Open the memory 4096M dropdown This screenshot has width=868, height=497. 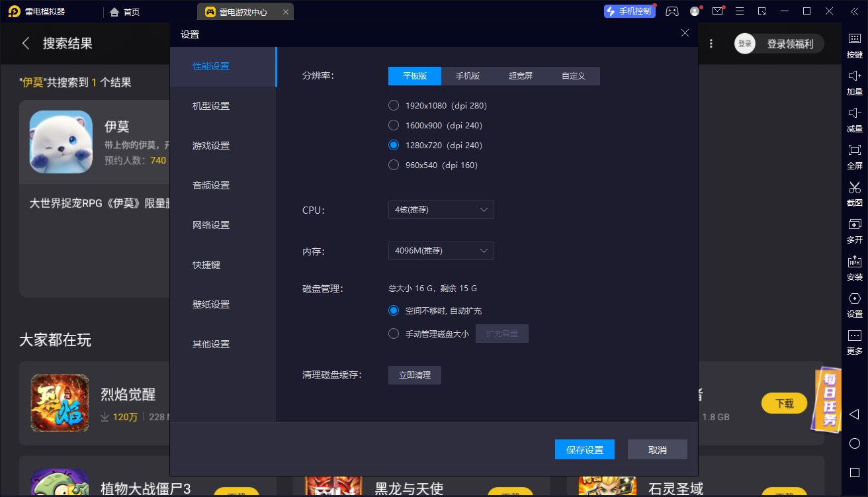441,251
